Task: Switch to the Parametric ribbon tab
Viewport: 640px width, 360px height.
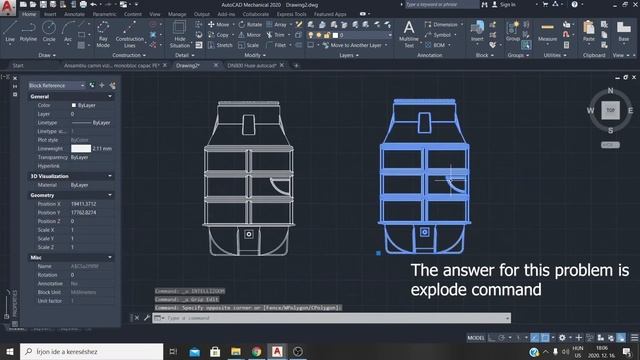Action: [104, 14]
